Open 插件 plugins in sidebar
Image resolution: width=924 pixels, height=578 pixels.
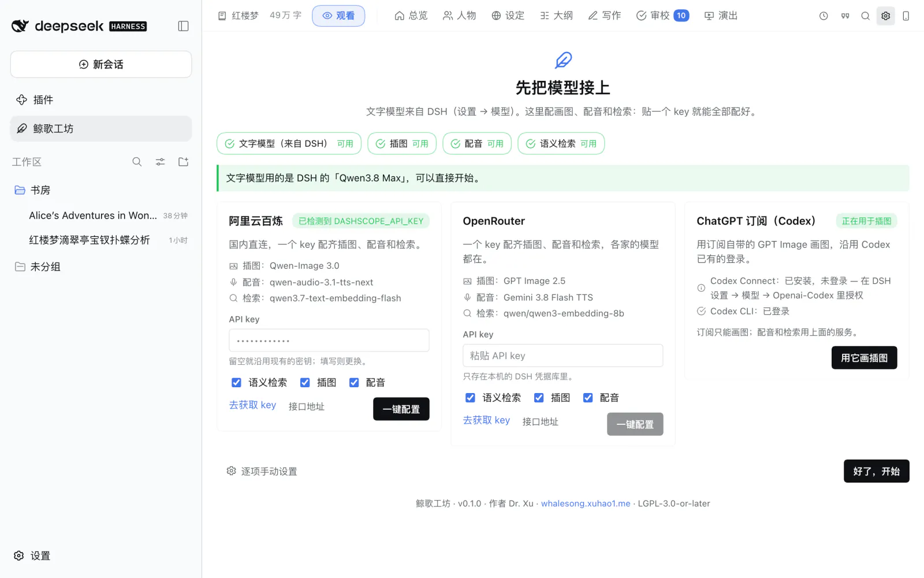point(101,100)
